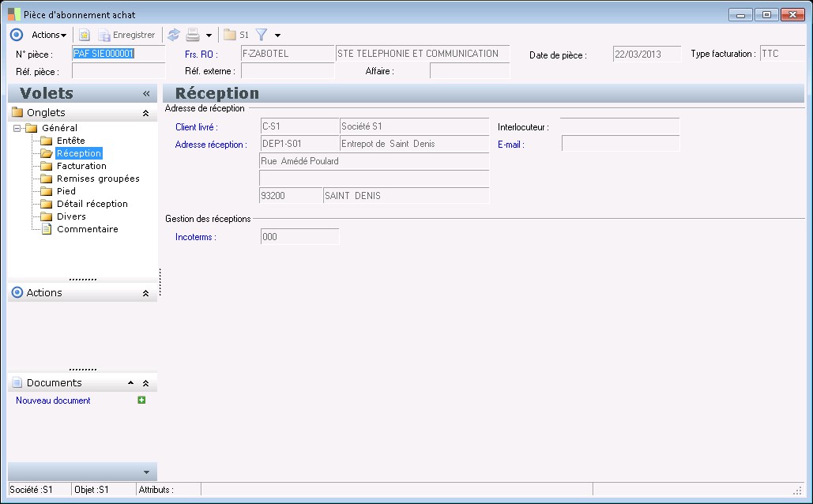Collapse the Onglets section

point(145,112)
